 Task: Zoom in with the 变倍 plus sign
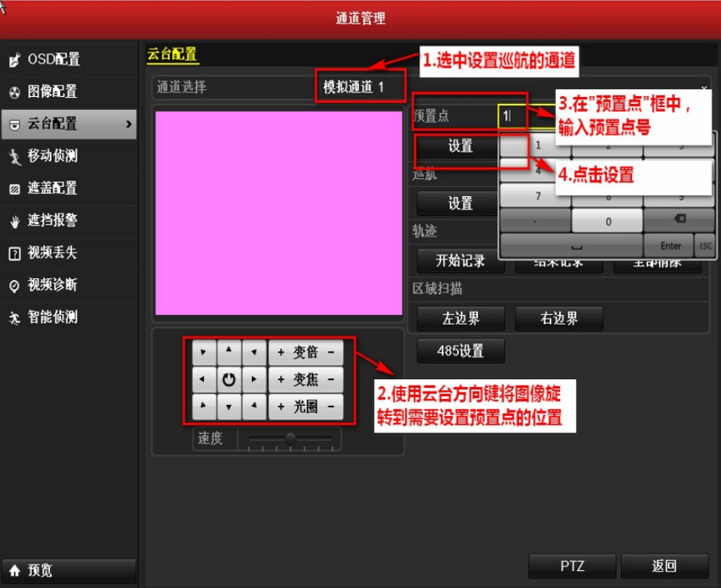(x=281, y=353)
